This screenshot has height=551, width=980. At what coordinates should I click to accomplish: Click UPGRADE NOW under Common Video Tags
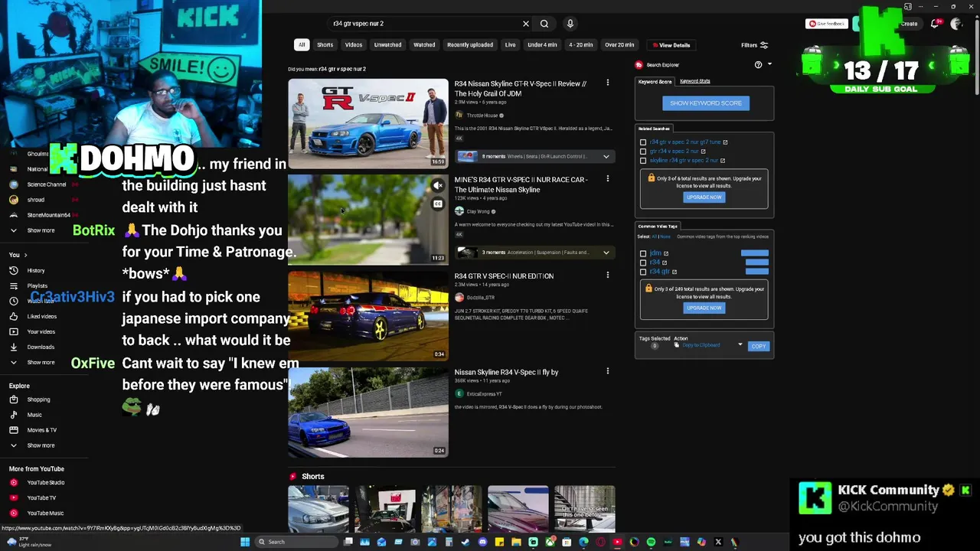704,308
